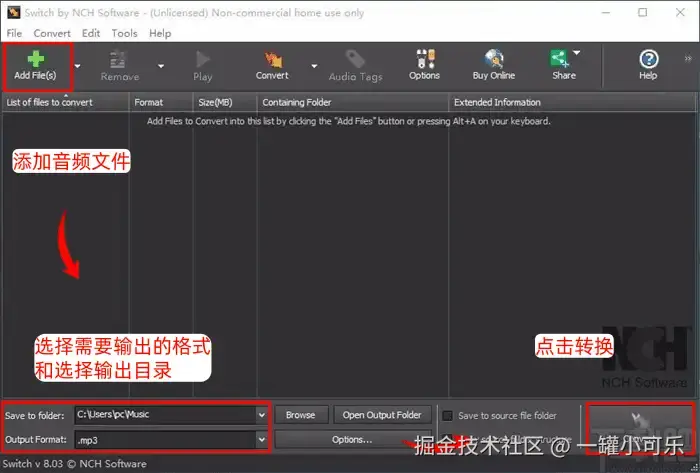Viewport: 700px width, 473px height.
Task: Sort by Containing Folder column header
Action: click(x=353, y=103)
